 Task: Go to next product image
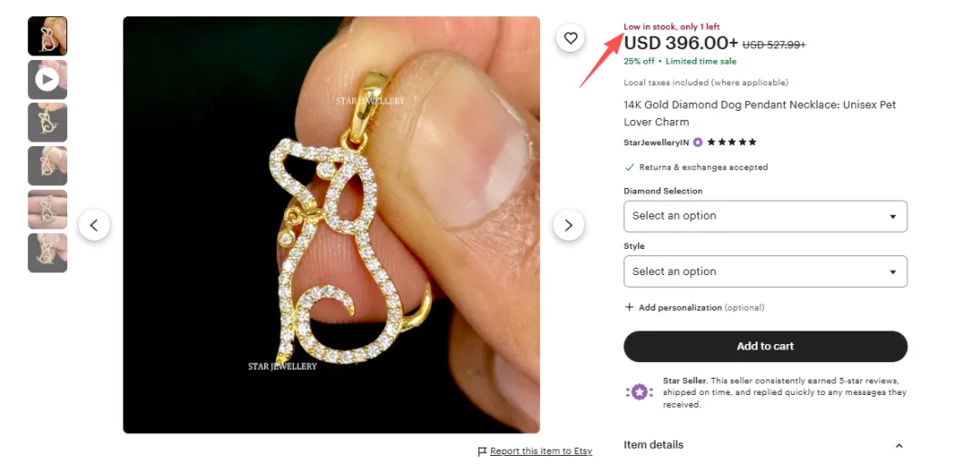click(x=569, y=225)
